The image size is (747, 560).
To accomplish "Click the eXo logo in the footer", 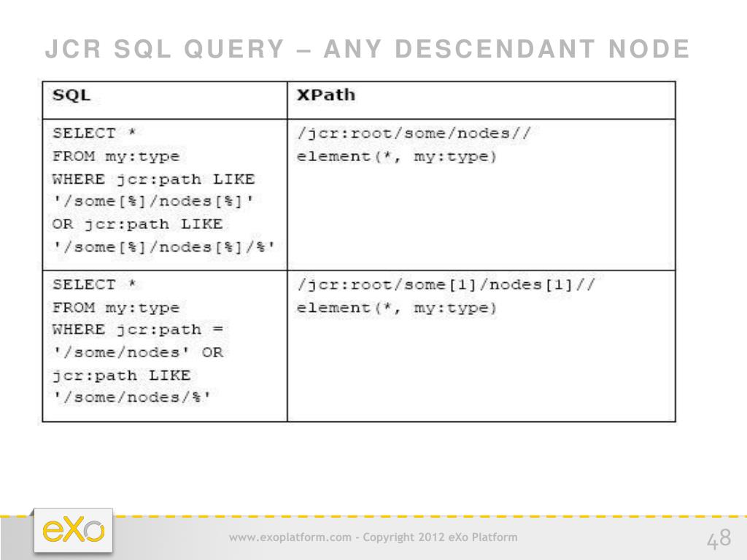I will click(x=74, y=531).
